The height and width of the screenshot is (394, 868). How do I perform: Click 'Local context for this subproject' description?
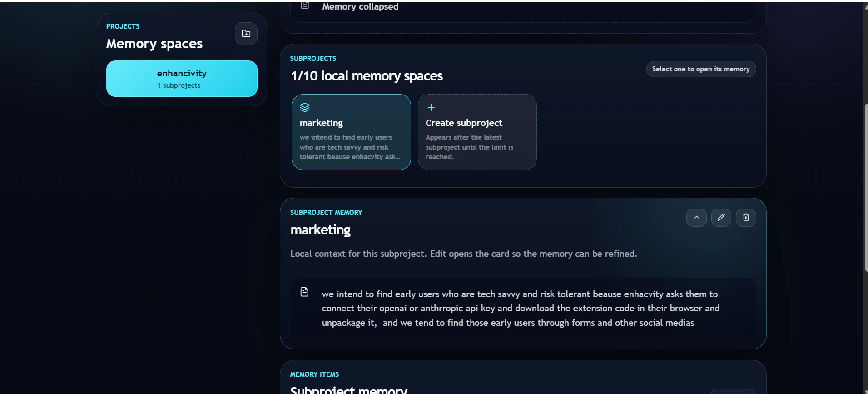pos(464,254)
